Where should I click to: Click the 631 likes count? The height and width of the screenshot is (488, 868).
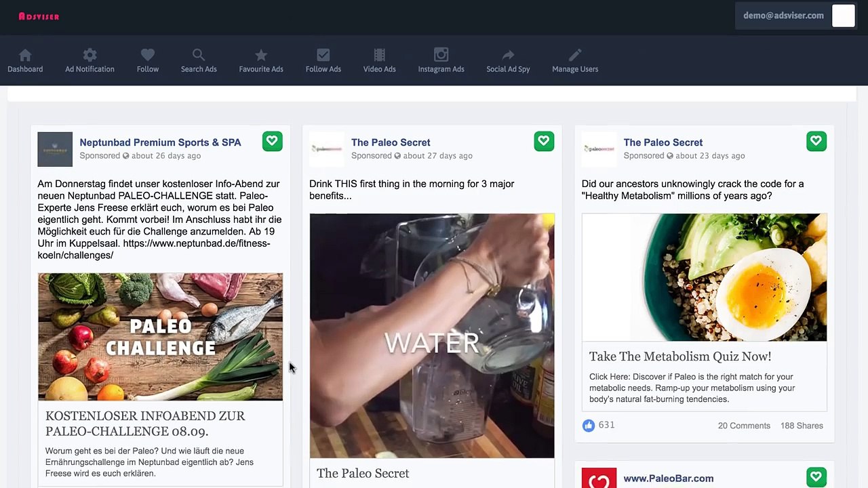(x=607, y=425)
